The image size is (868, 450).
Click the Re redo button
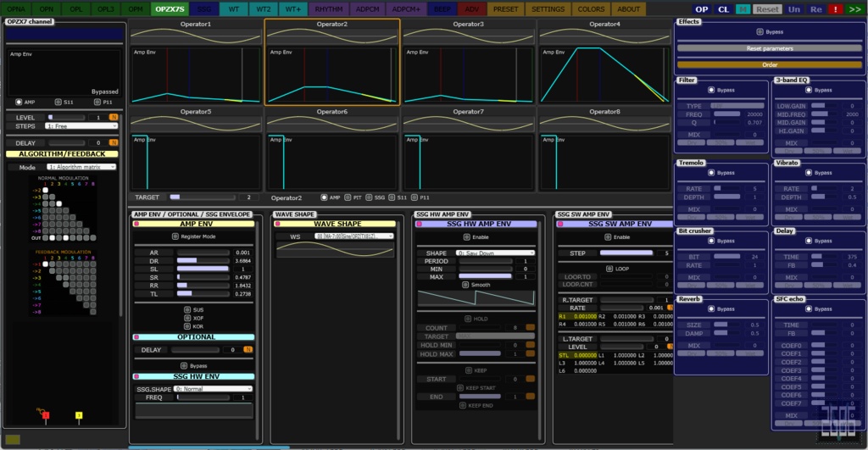(x=816, y=9)
